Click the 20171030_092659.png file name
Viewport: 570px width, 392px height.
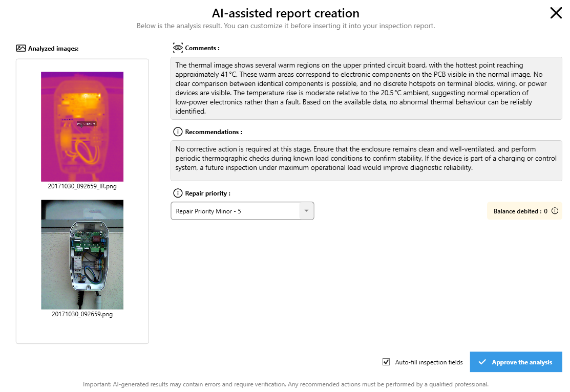point(82,314)
